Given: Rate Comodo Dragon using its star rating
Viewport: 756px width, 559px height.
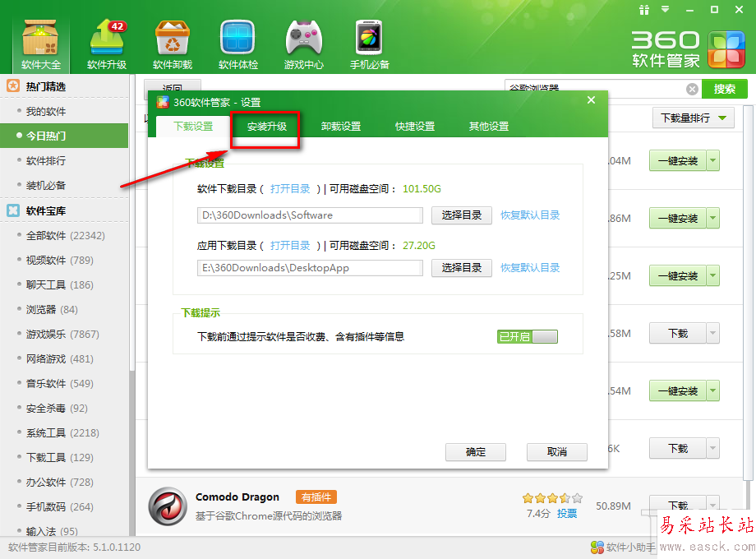Looking at the screenshot, I should click(551, 497).
